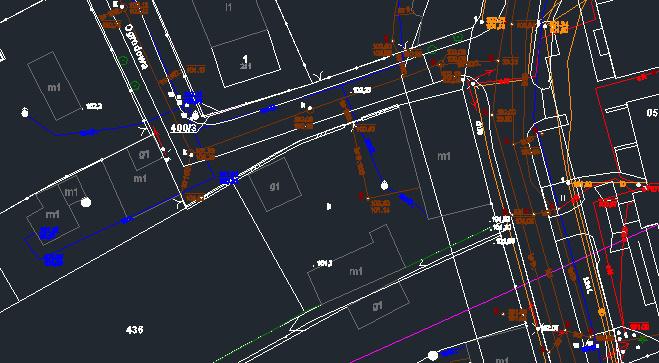Viewport: 659px width, 363px height.
Task: Select the parcel number 436 label
Action: [x=134, y=329]
